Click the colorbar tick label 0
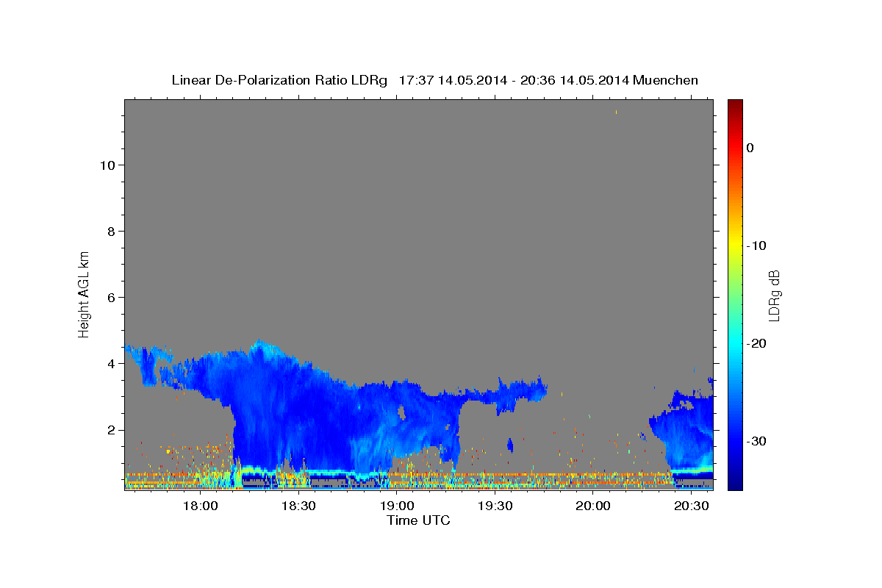This screenshot has width=882, height=588. 750,148
